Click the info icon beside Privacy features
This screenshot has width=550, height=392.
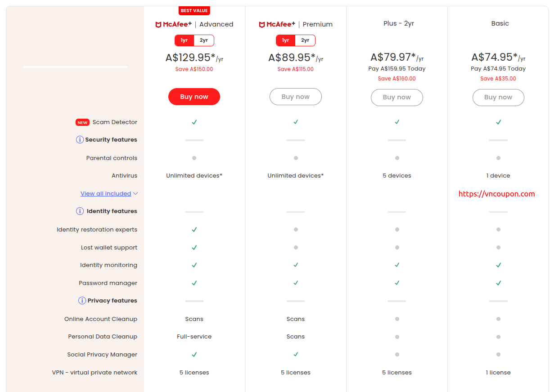click(82, 301)
